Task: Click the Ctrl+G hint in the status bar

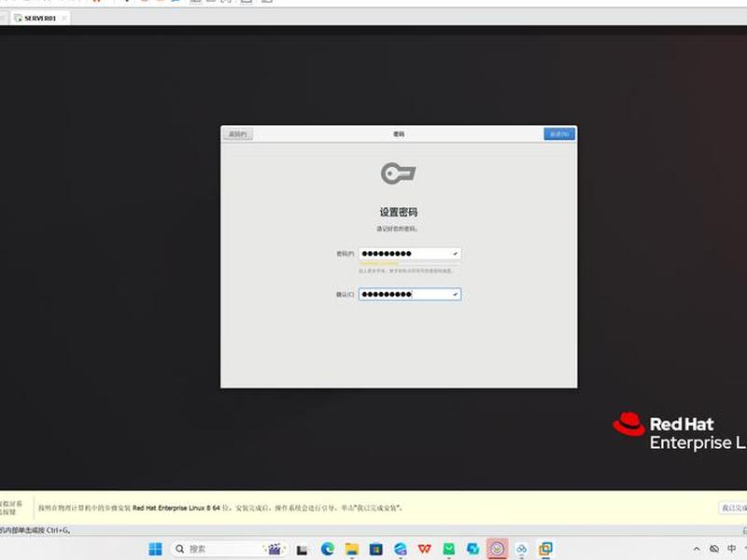Action: click(35, 530)
